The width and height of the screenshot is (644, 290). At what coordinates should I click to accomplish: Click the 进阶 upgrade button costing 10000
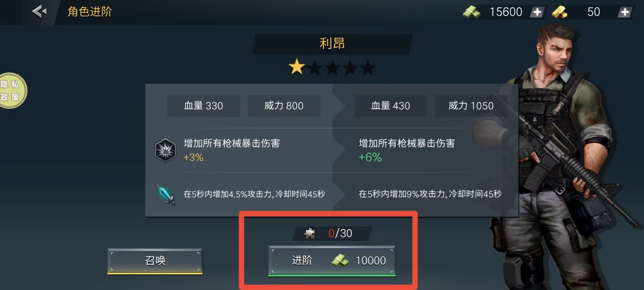(332, 261)
